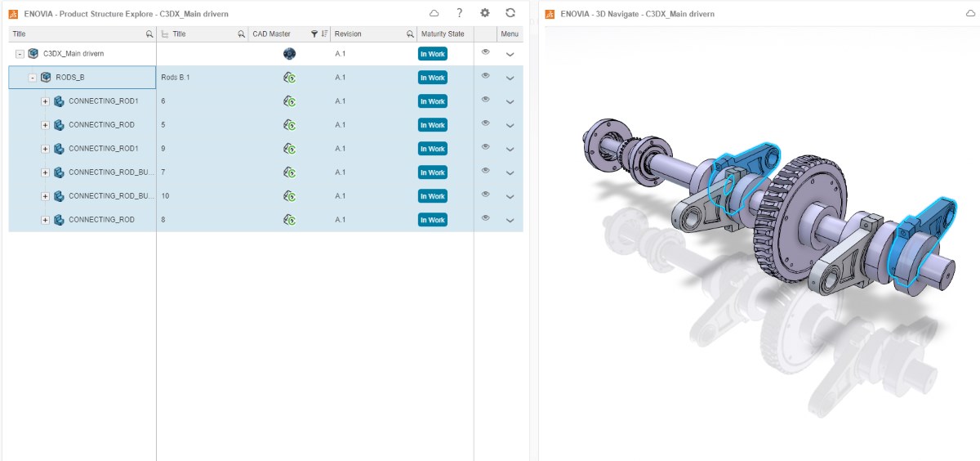This screenshot has width=980, height=461.
Task: Open the menu chevron in row titled 5
Action: 510,126
